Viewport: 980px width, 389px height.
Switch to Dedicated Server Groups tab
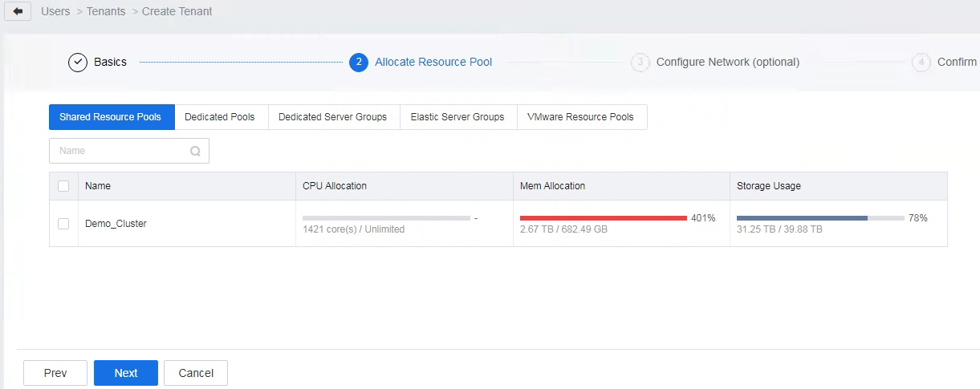(x=332, y=117)
